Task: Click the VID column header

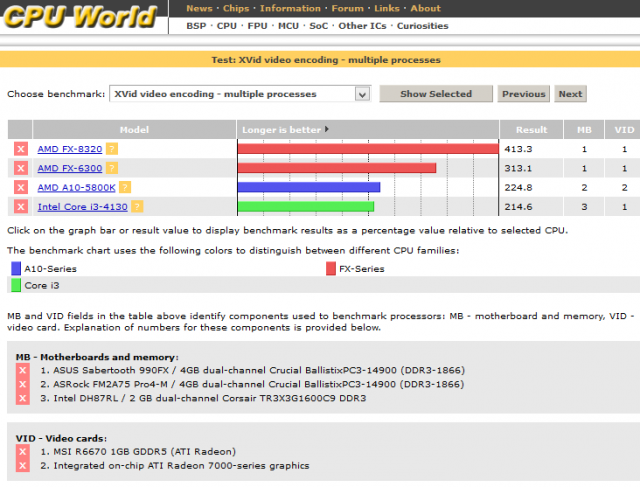Action: click(x=624, y=129)
